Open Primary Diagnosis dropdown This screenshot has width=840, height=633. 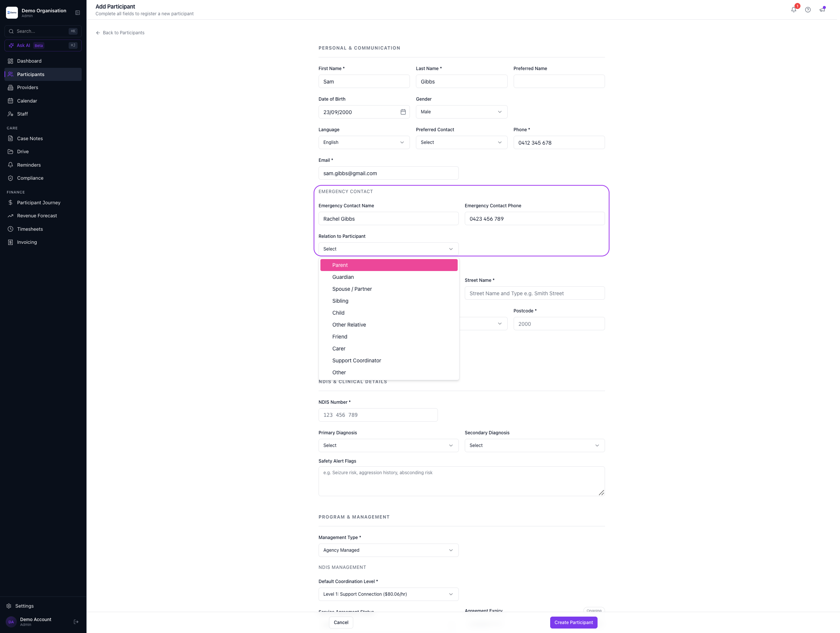[388, 445]
